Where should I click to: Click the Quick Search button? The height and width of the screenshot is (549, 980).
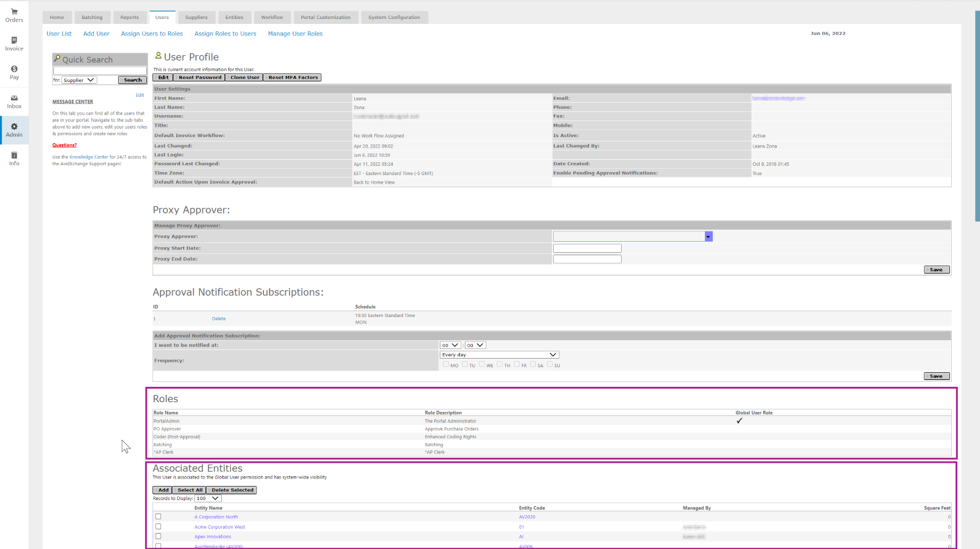point(133,80)
